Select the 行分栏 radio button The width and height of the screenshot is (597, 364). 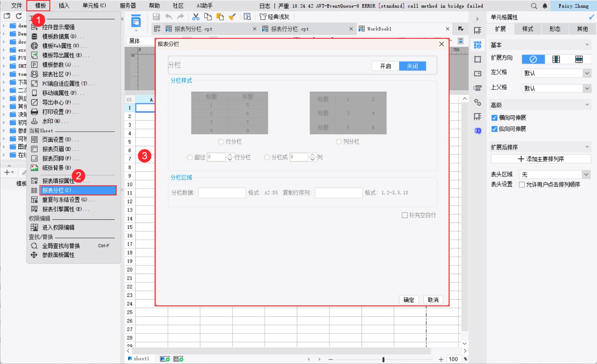pos(221,142)
